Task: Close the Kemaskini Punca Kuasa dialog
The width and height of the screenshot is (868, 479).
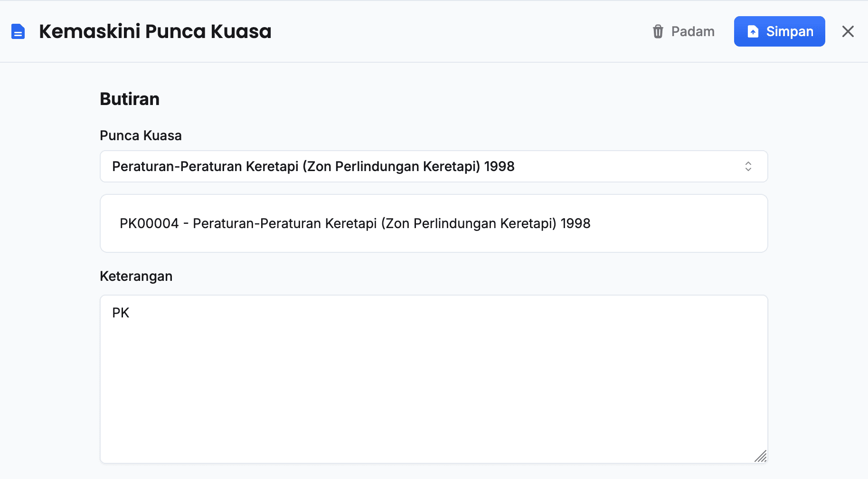Action: [x=848, y=31]
